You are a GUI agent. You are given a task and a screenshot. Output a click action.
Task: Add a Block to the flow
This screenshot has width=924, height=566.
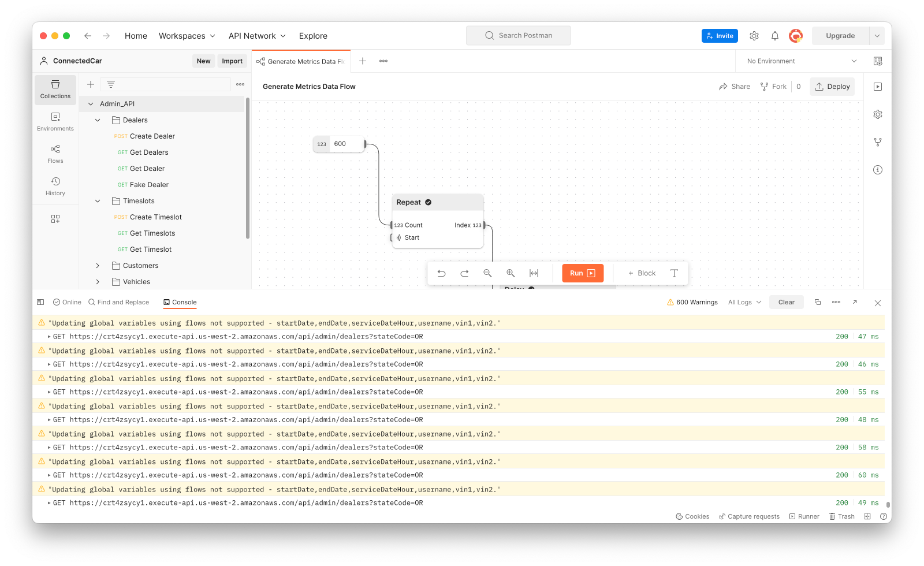pyautogui.click(x=642, y=273)
